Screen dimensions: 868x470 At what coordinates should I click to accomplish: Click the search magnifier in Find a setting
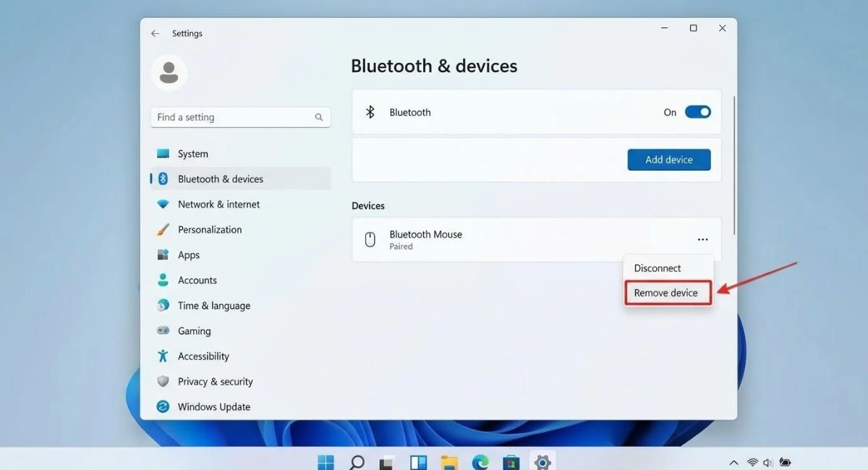[319, 117]
